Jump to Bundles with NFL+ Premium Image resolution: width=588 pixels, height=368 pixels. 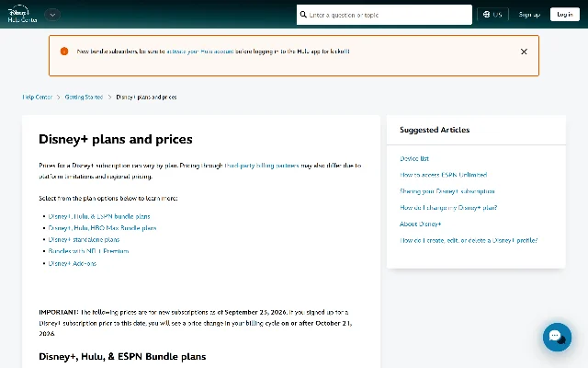(x=88, y=251)
